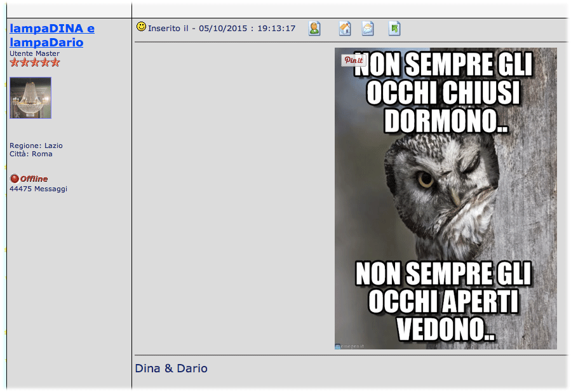Viewport: 571px width, 392px height.
Task: Click the Città: Roma text
Action: point(31,154)
